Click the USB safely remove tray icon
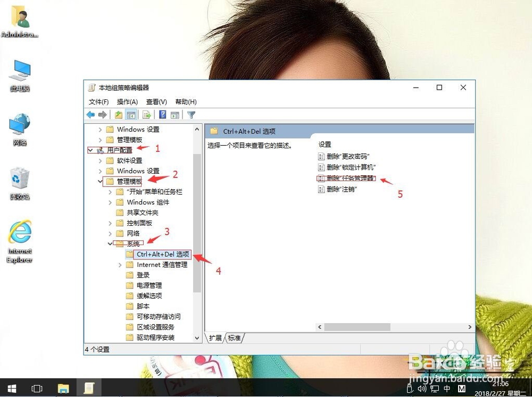 tap(410, 388)
